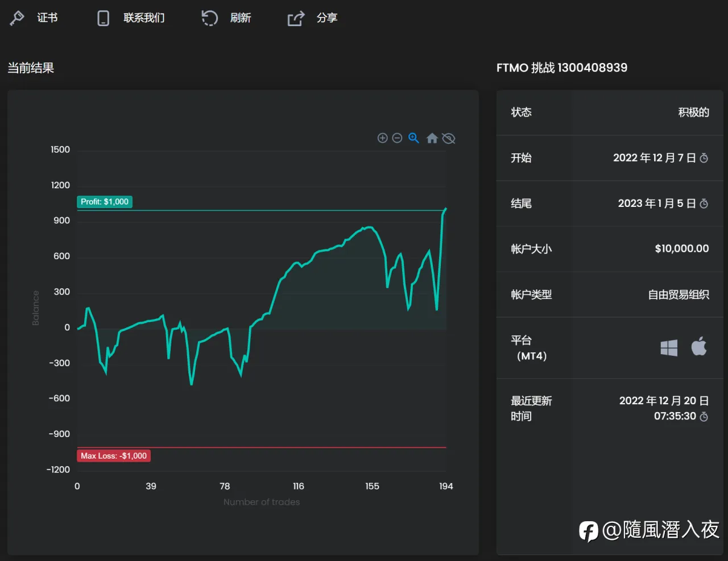Click the clock icon beside end date
This screenshot has width=728, height=561.
tap(704, 203)
